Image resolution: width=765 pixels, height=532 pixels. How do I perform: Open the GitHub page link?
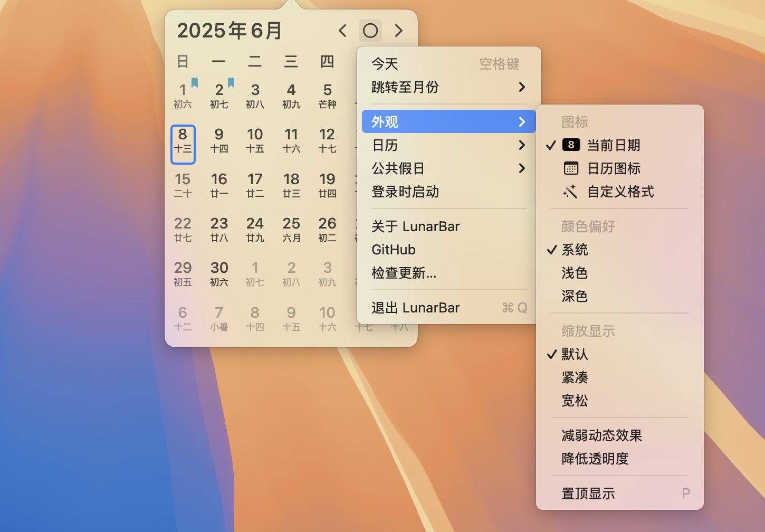393,249
